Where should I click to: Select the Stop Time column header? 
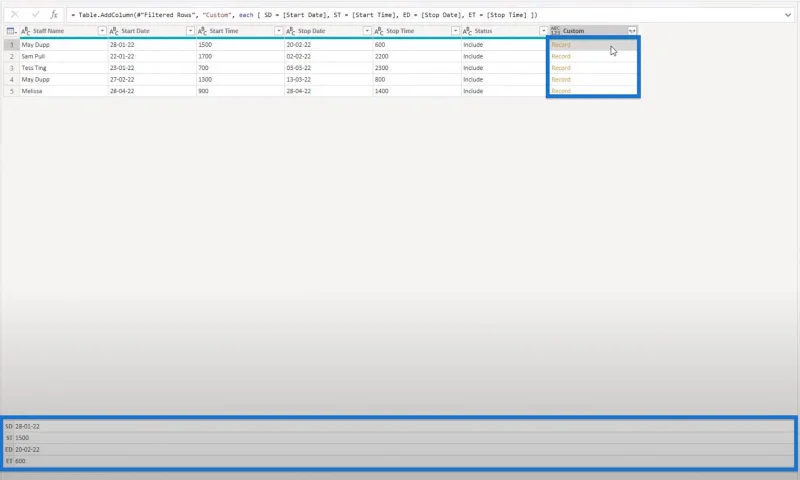(x=416, y=31)
